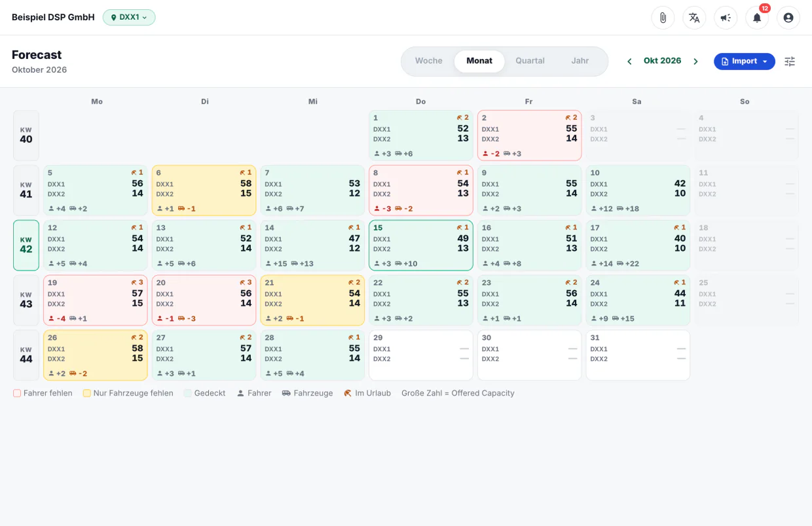Click vacation icon on October 19
This screenshot has width=812, height=526.
[134, 283]
